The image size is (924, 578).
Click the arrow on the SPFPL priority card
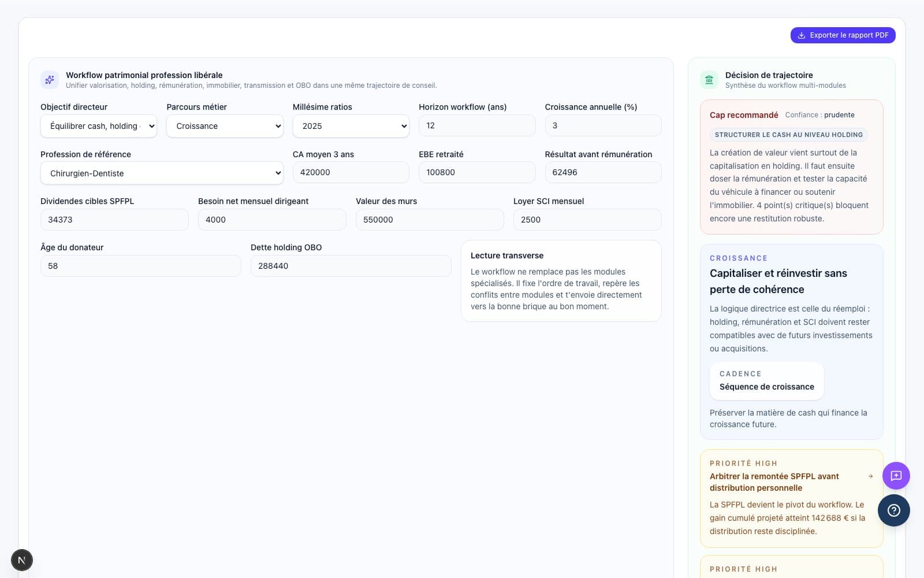tap(870, 476)
